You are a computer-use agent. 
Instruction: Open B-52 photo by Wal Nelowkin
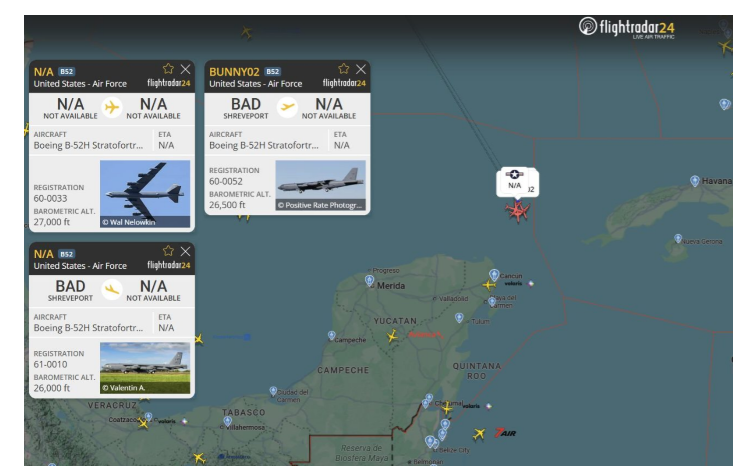145,194
